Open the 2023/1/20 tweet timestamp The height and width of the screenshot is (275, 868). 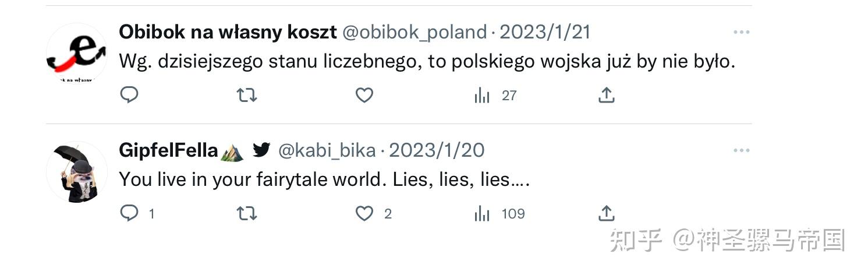point(437,151)
